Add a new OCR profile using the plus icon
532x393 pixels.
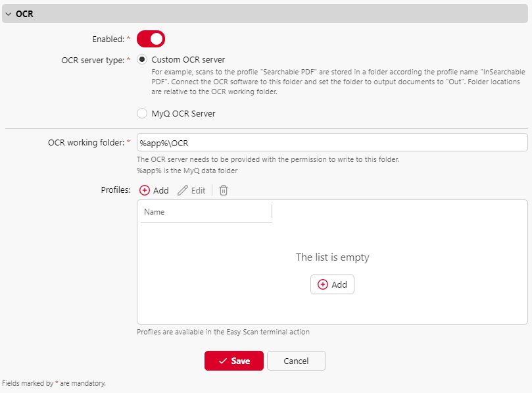click(145, 190)
